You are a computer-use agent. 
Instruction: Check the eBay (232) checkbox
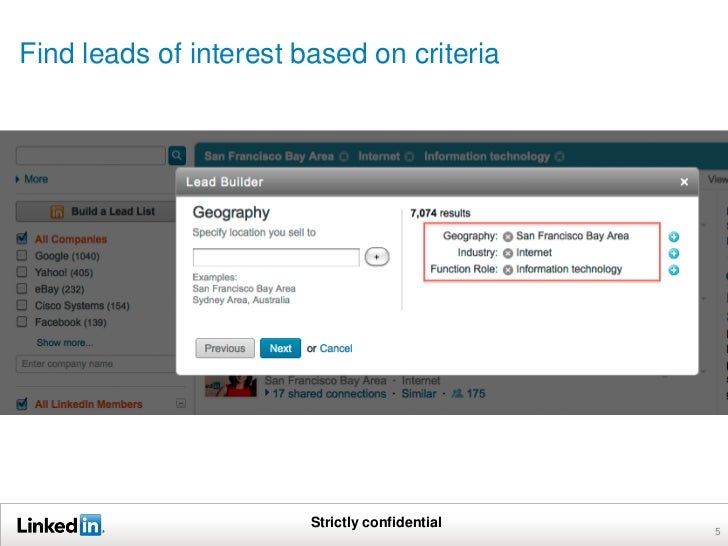click(22, 288)
